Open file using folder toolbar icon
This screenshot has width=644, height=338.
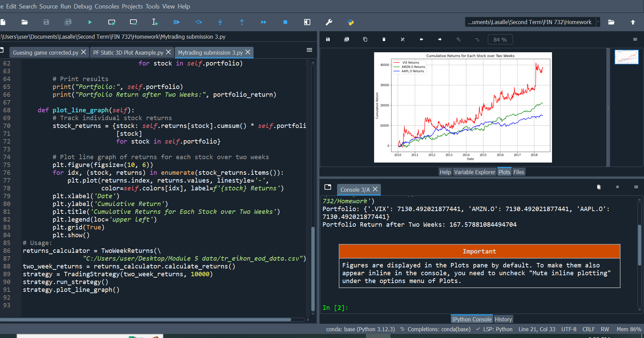pyautogui.click(x=24, y=22)
